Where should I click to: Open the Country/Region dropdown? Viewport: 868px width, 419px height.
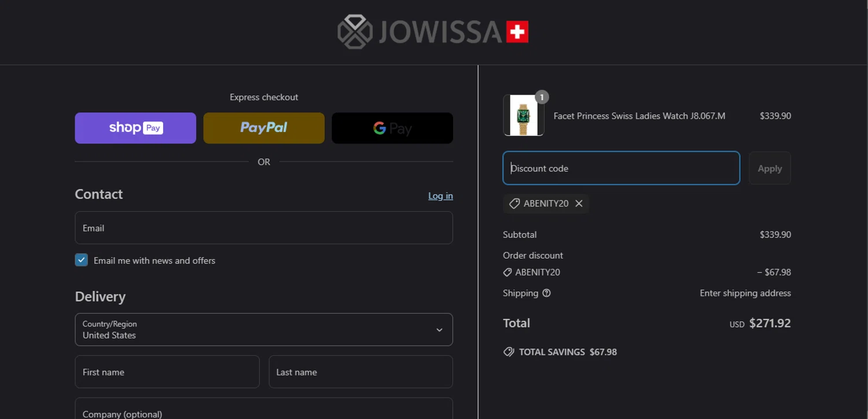(x=264, y=329)
